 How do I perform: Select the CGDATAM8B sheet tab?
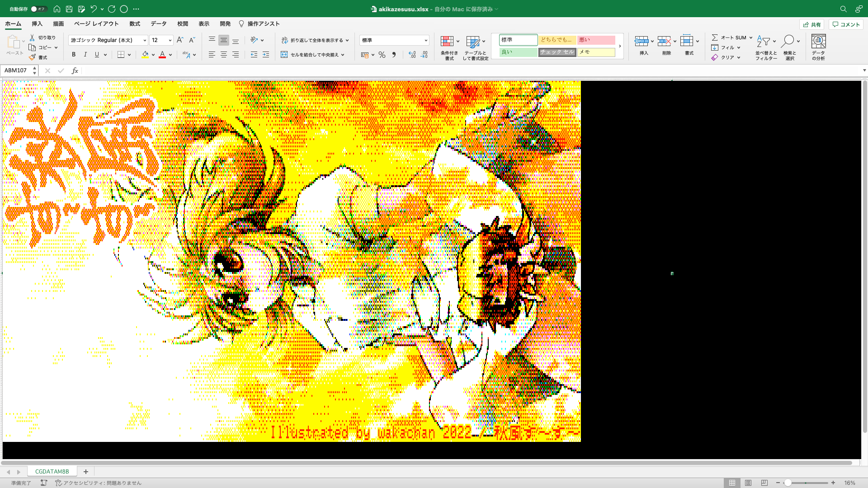(52, 471)
